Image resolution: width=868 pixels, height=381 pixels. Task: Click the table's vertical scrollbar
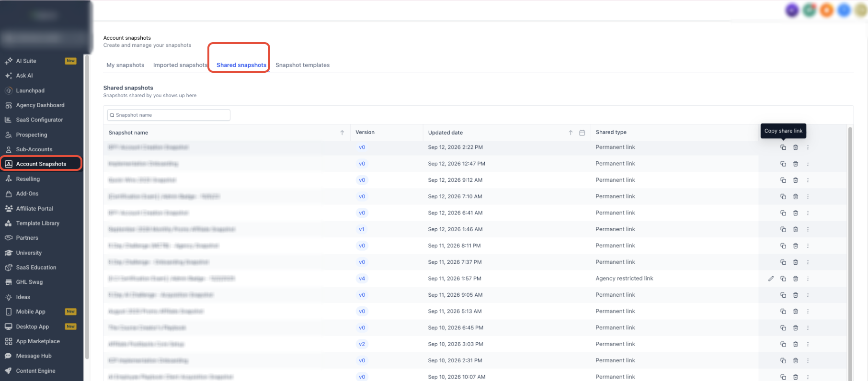(x=850, y=254)
